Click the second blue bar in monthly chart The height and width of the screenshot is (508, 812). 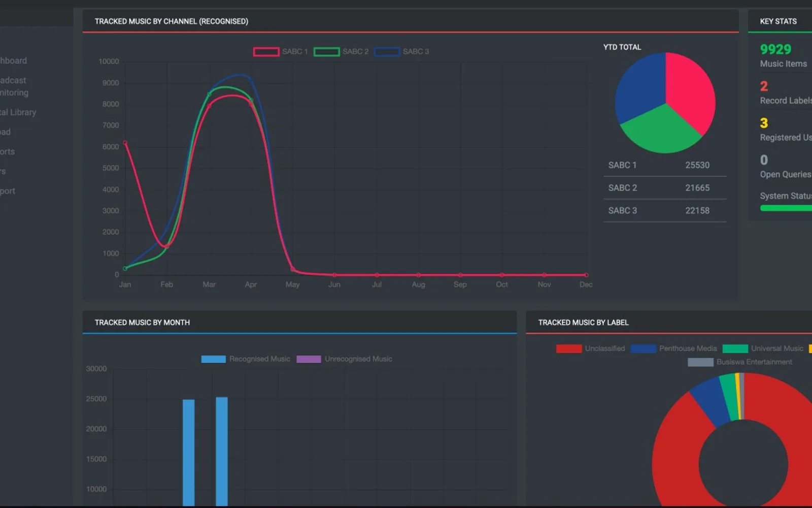coord(222,451)
